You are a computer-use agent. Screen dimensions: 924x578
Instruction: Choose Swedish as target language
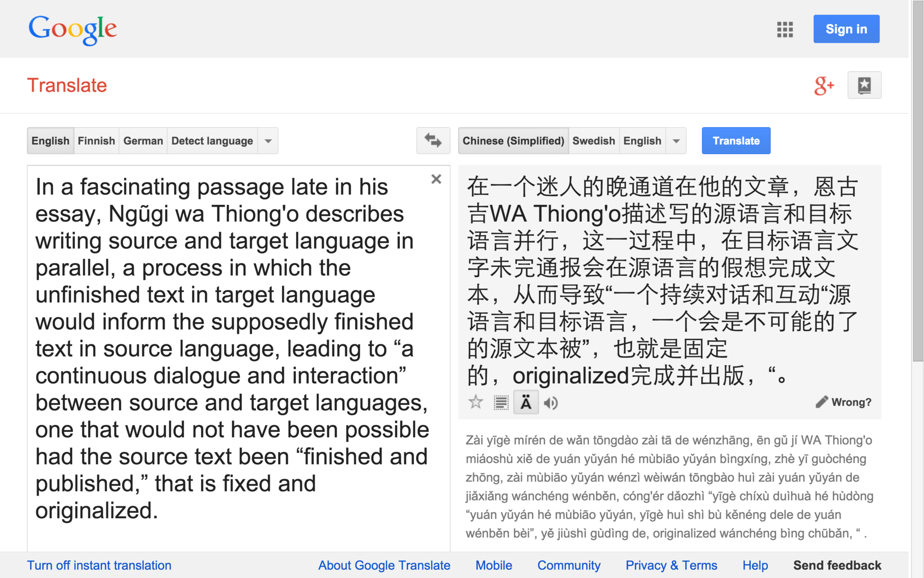[593, 141]
